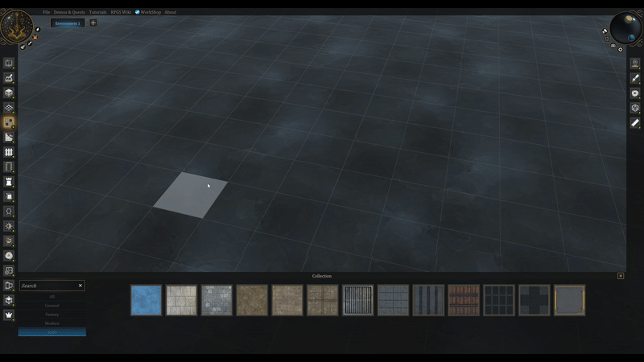Open the About menu
Screen dimensions: 644x362
(x=171, y=12)
